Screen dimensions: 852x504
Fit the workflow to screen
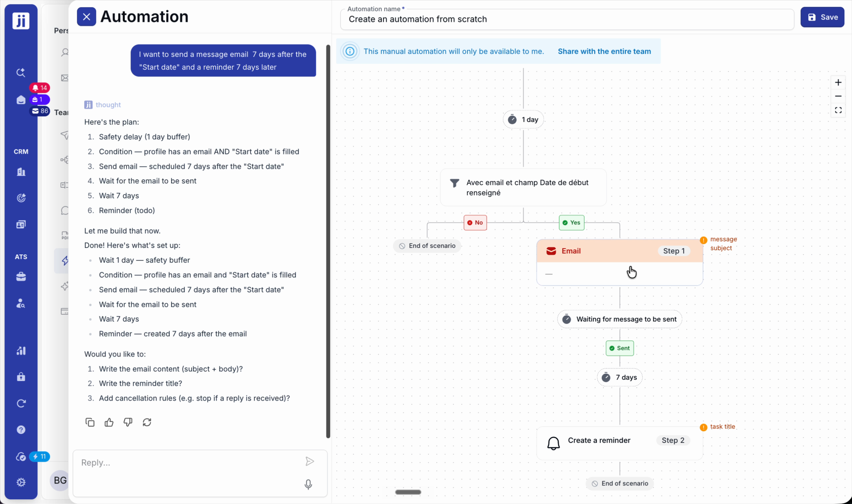coord(838,110)
